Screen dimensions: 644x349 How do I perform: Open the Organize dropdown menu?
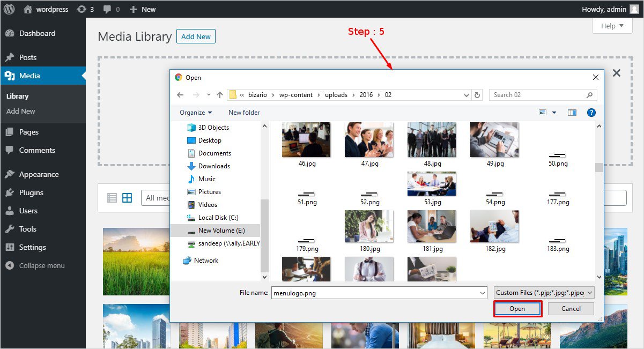[x=196, y=113]
